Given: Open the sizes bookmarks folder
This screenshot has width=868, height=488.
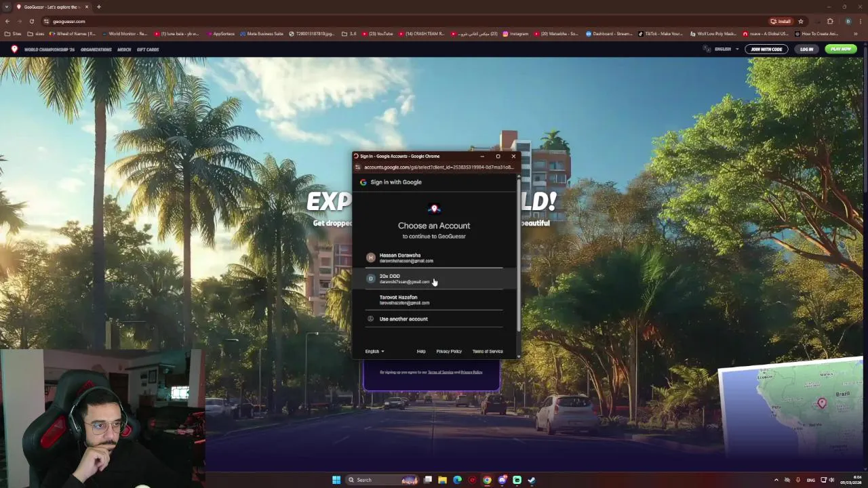Looking at the screenshot, I should [36, 33].
